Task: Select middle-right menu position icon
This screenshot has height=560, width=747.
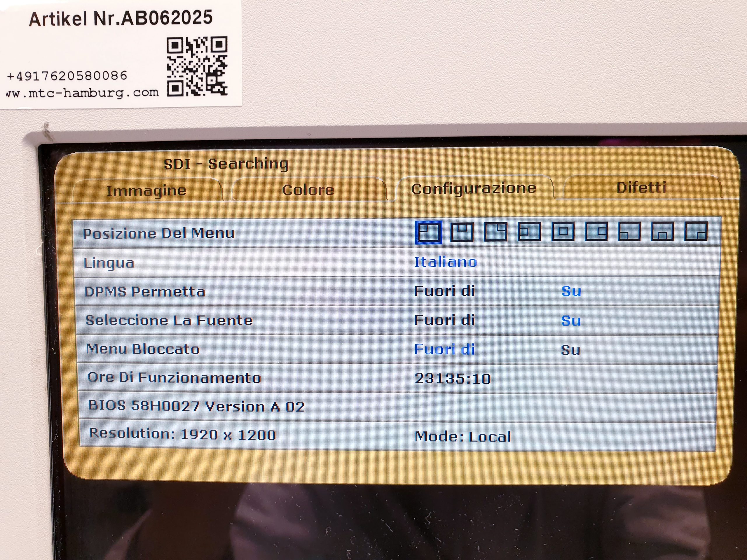Action: click(596, 232)
